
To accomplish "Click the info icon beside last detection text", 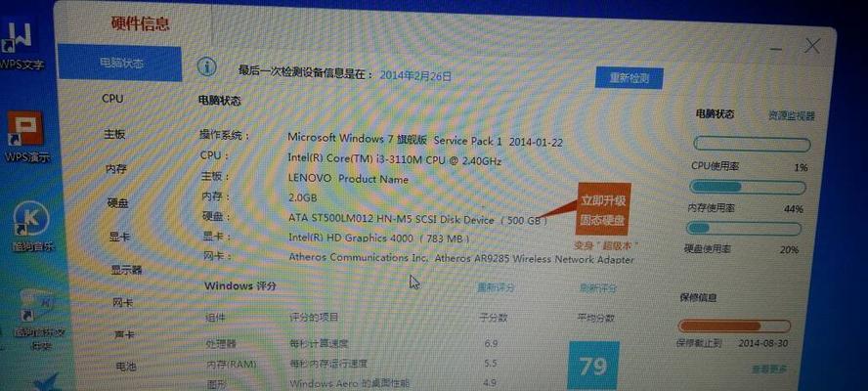I will 207,67.
